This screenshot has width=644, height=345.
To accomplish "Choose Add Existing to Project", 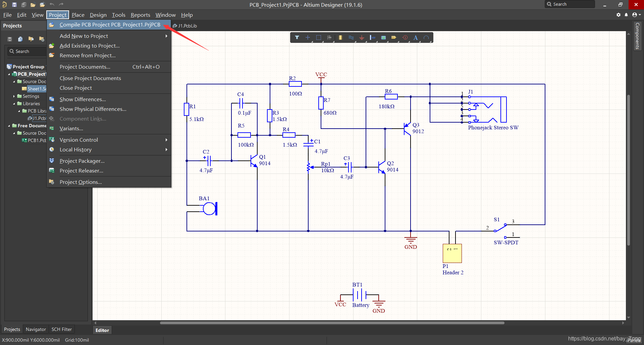I will pos(109,46).
